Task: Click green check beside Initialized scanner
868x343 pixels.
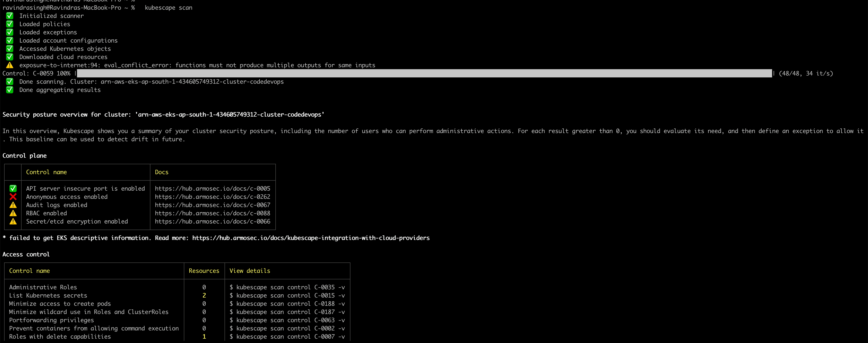Action: (10, 16)
